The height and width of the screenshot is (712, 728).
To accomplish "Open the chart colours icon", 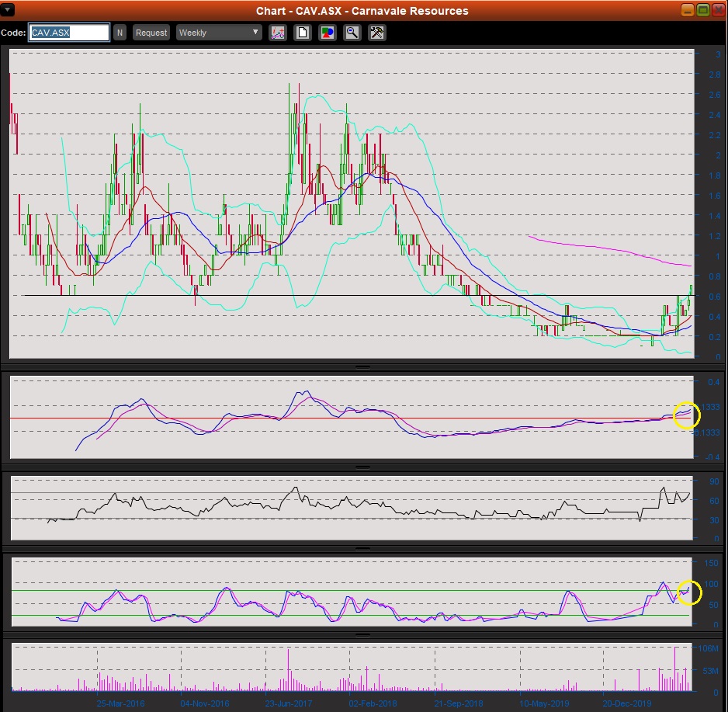I will coord(328,33).
